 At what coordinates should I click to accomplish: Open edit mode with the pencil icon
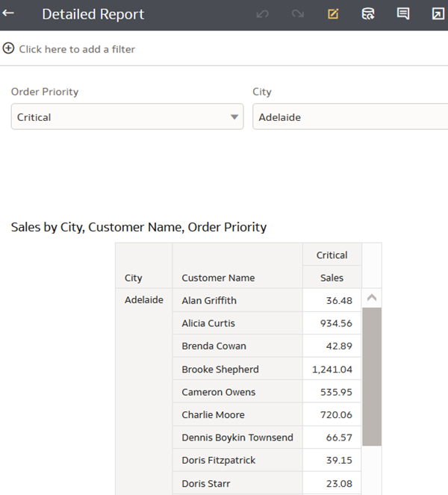pyautogui.click(x=333, y=14)
